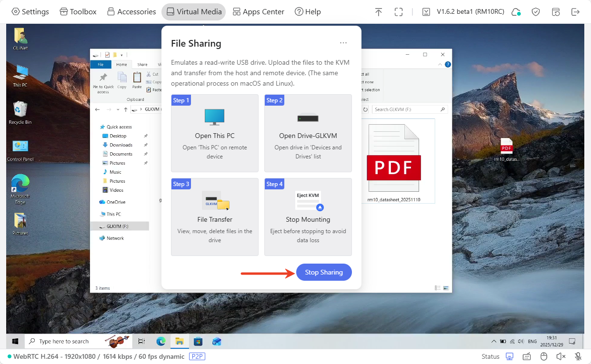The height and width of the screenshot is (364, 591).
Task: Open the Toolbox menu
Action: [78, 12]
